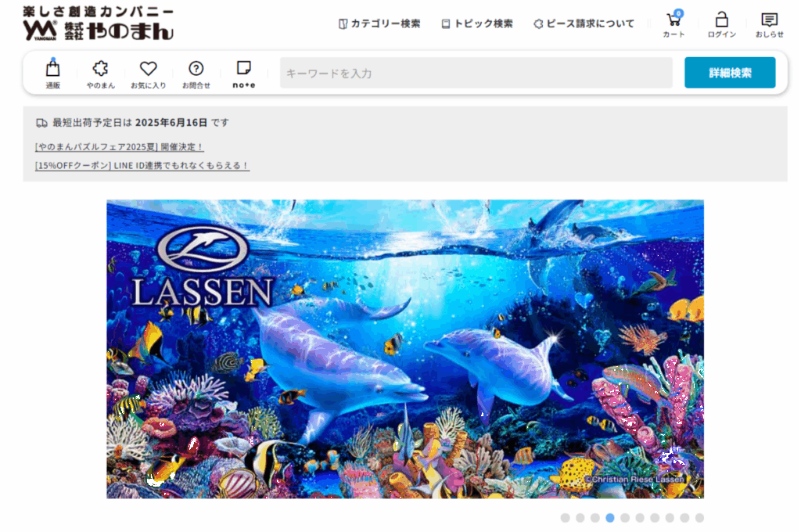The width and height of the screenshot is (801, 532).
Task: Click the キーワードを入力 search field
Action: click(x=476, y=73)
